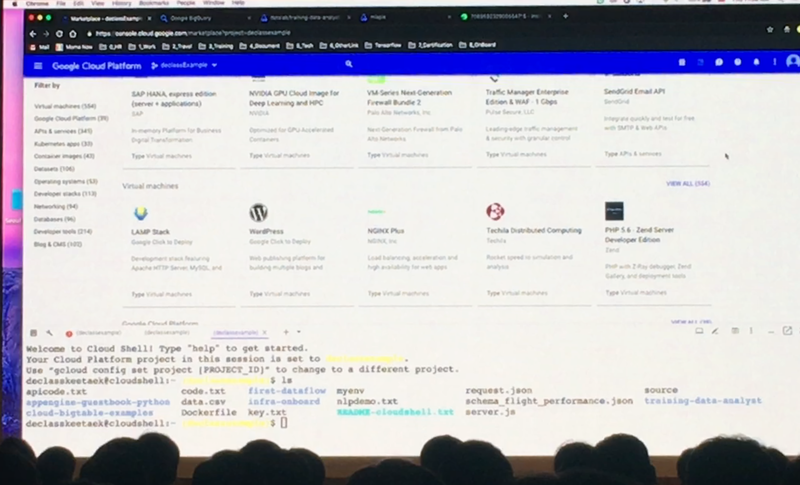
Task: Filter by Operating systems
Action: pyautogui.click(x=66, y=182)
